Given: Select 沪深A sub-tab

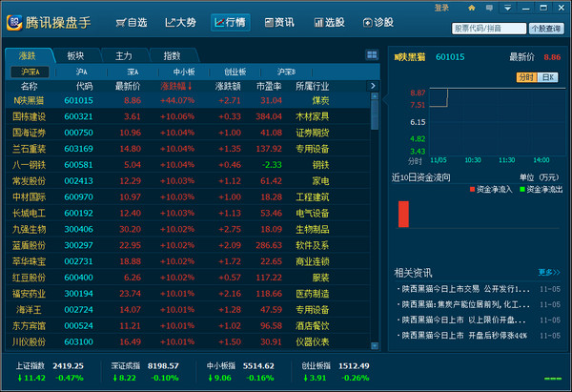Looking at the screenshot, I should tap(30, 72).
